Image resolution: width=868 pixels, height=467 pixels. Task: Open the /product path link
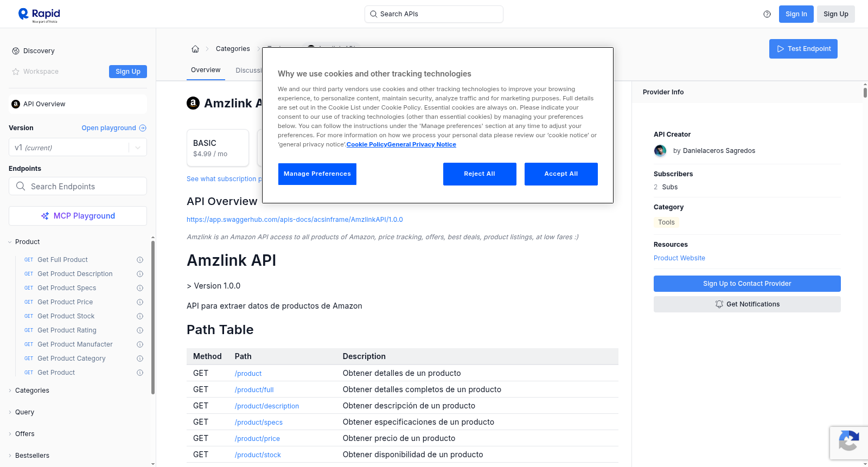(x=248, y=374)
